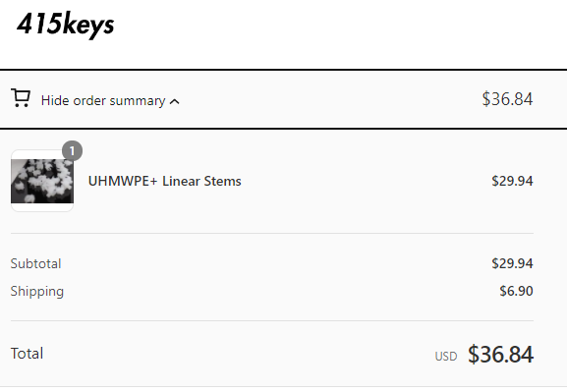Click the shipping cost $6.90

[x=516, y=291]
